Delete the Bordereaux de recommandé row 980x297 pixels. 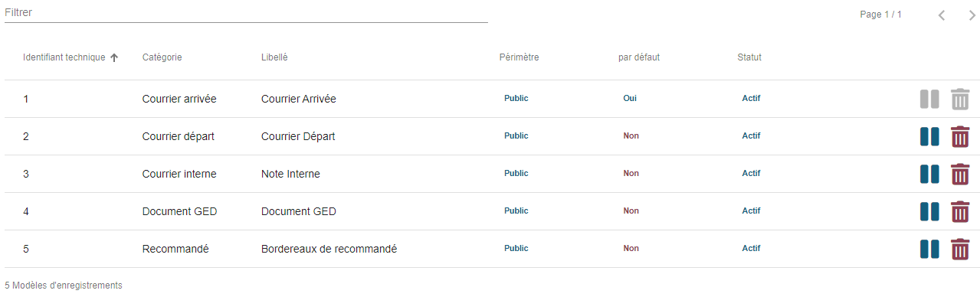tap(960, 250)
